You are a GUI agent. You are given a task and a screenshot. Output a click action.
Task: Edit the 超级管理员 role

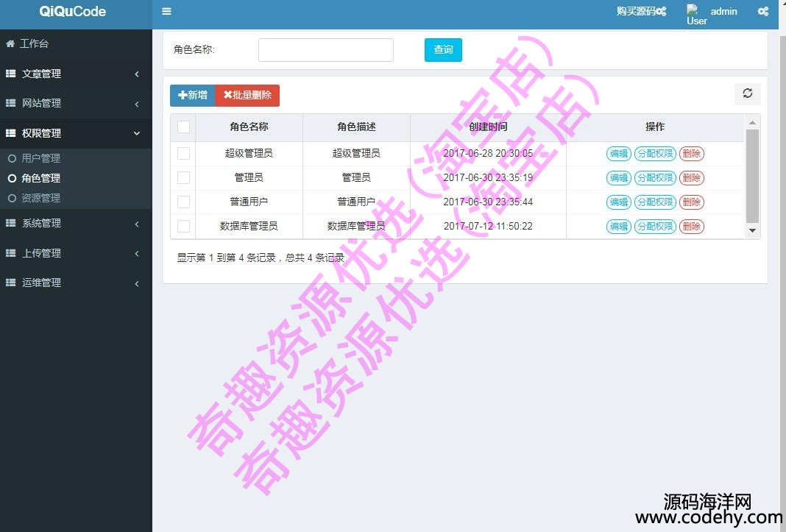[619, 154]
